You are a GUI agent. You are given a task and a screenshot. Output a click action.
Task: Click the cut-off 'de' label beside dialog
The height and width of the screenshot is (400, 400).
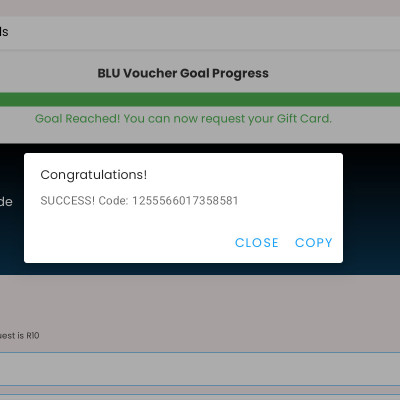(x=6, y=202)
